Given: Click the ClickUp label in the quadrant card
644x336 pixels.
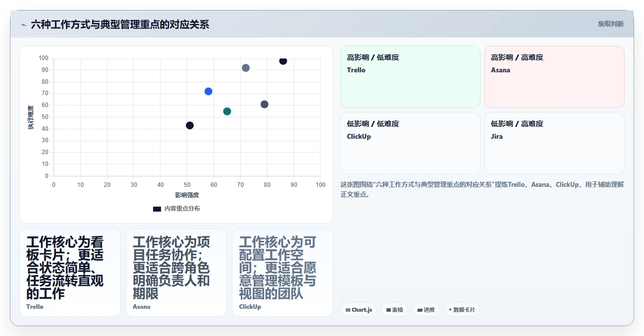Looking at the screenshot, I should (x=359, y=136).
